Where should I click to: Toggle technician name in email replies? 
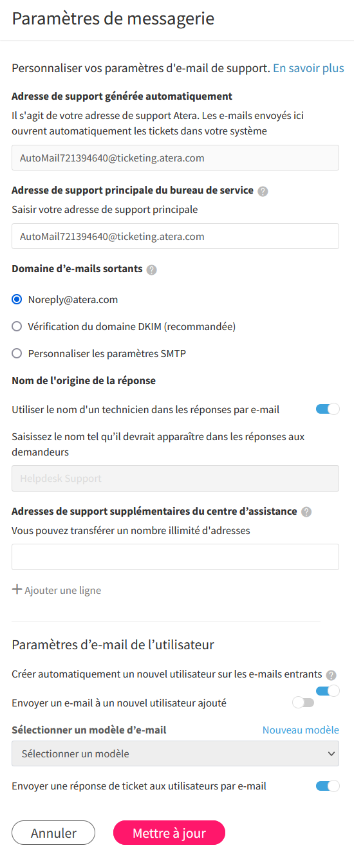[x=328, y=409]
